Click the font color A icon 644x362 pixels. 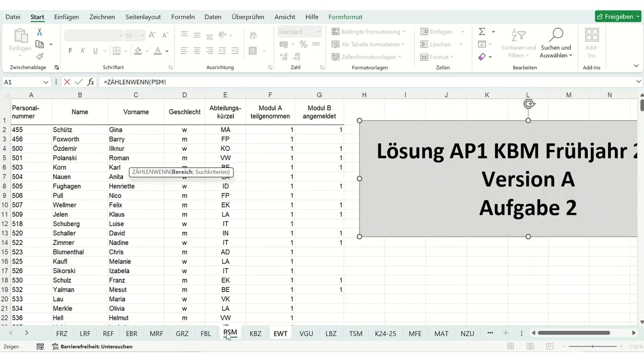157,51
